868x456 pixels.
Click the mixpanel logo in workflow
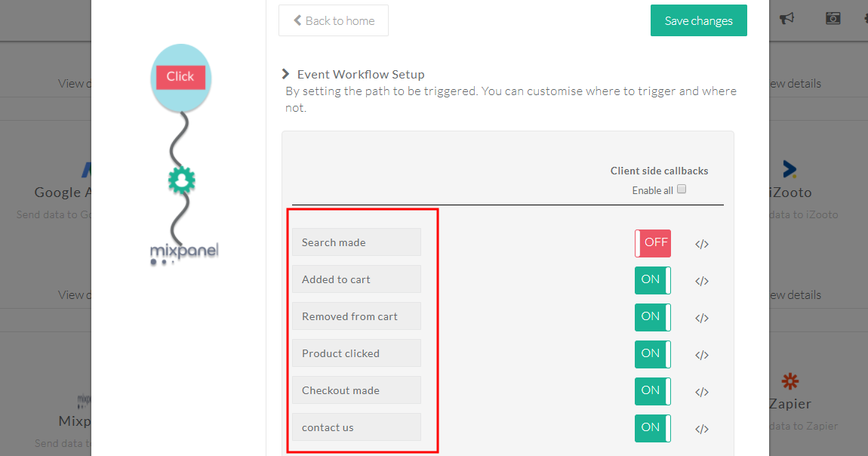point(184,253)
